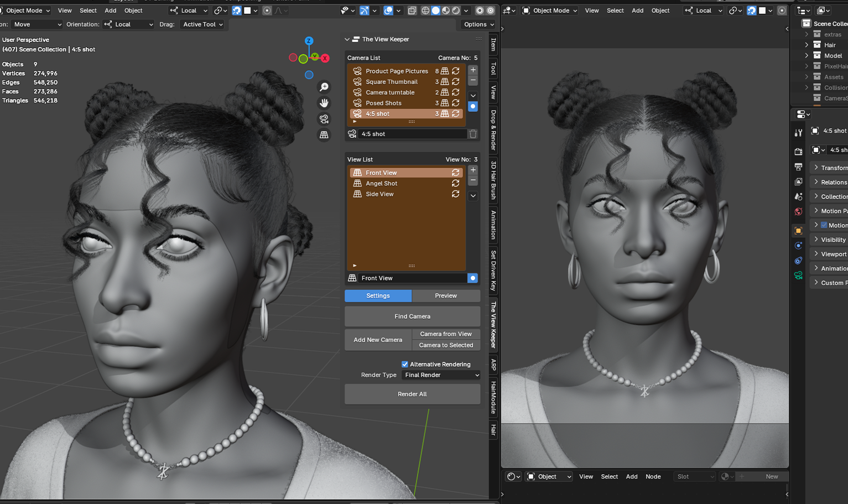The height and width of the screenshot is (504, 848).
Task: Open the Object properties tab (orange square icon)
Action: (x=798, y=231)
